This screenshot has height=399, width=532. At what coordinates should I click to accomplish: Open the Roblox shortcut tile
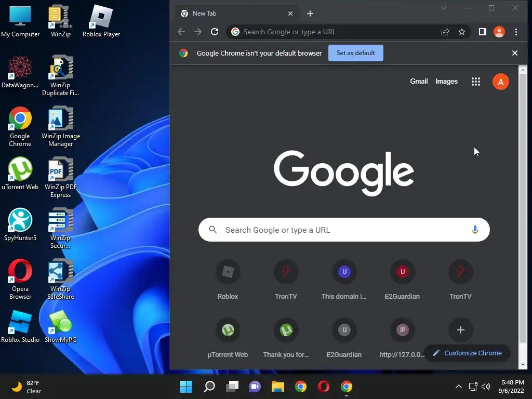point(228,280)
